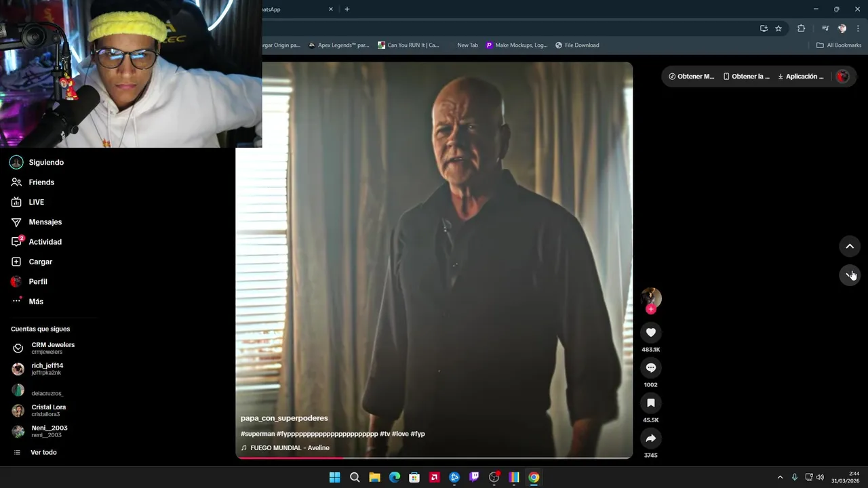Open Chrome three-dot menu
868x488 pixels.
point(859,28)
